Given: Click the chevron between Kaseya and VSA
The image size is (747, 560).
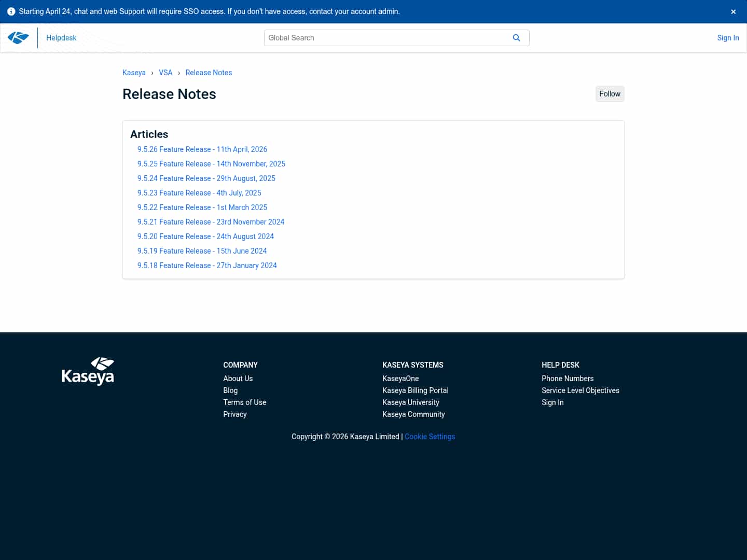Looking at the screenshot, I should coord(151,73).
